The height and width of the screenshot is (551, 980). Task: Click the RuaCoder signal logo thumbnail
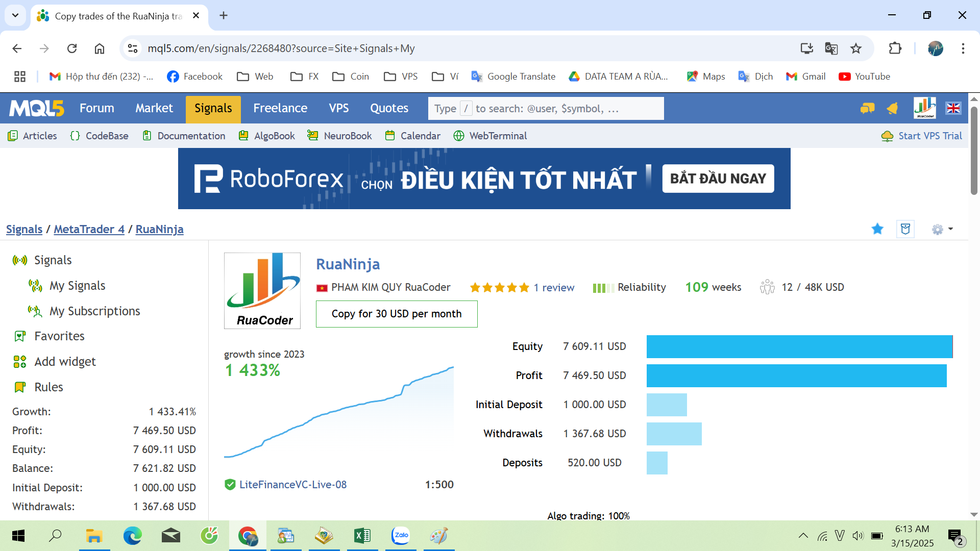[x=262, y=291]
